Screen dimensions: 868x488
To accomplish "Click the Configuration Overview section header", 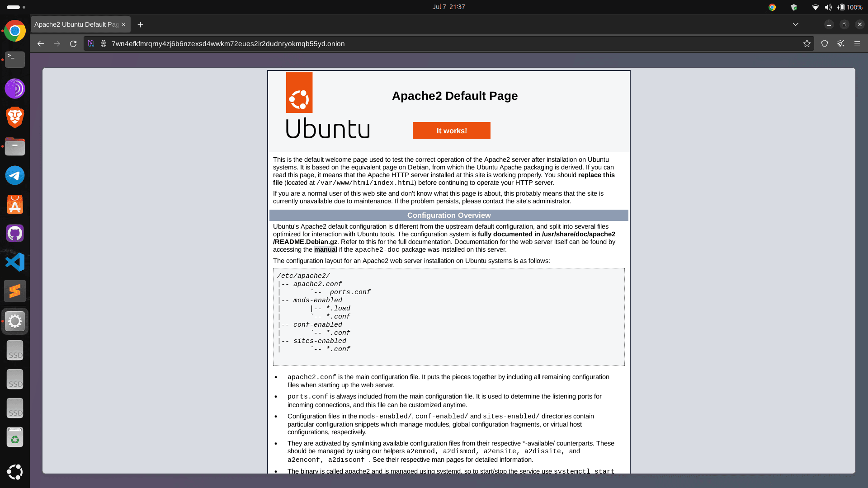I will point(449,216).
